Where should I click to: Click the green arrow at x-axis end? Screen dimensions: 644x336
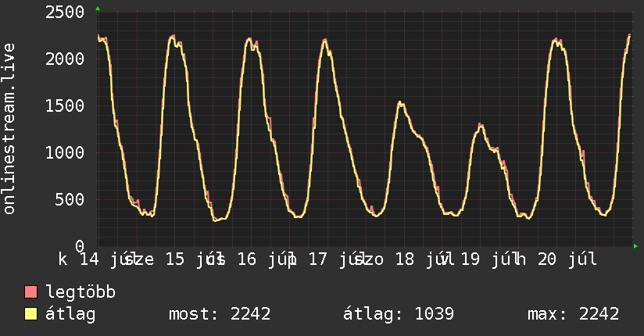(x=635, y=246)
